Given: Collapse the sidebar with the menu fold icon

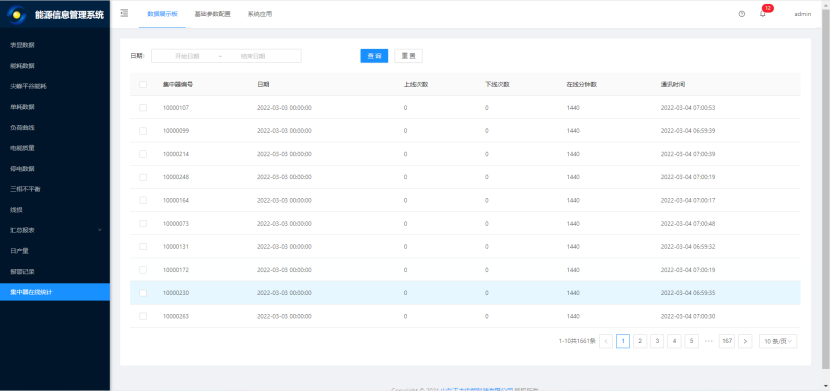Looking at the screenshot, I should [124, 13].
